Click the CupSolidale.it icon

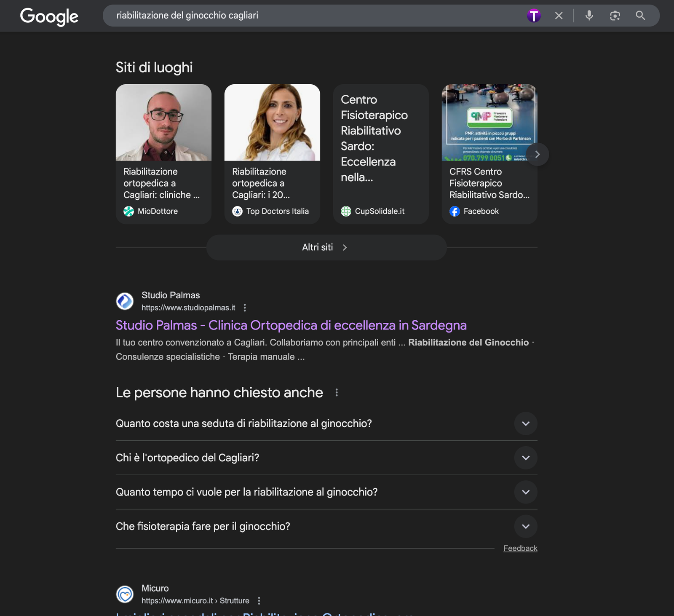[x=346, y=211]
